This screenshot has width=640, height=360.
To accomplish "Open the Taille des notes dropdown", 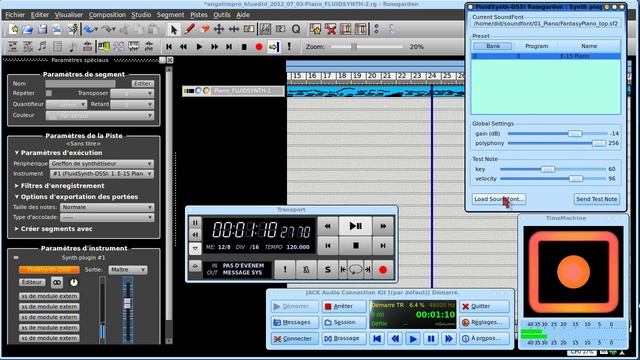I will (107, 207).
